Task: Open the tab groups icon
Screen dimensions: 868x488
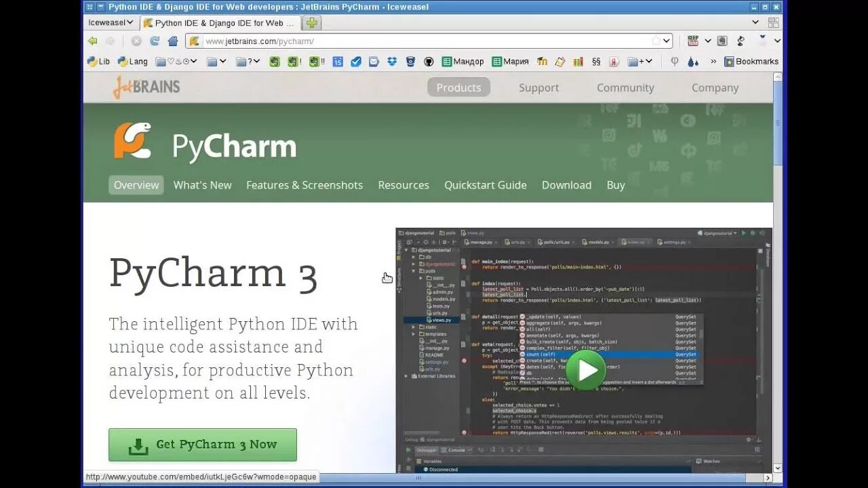Action: coord(773,22)
